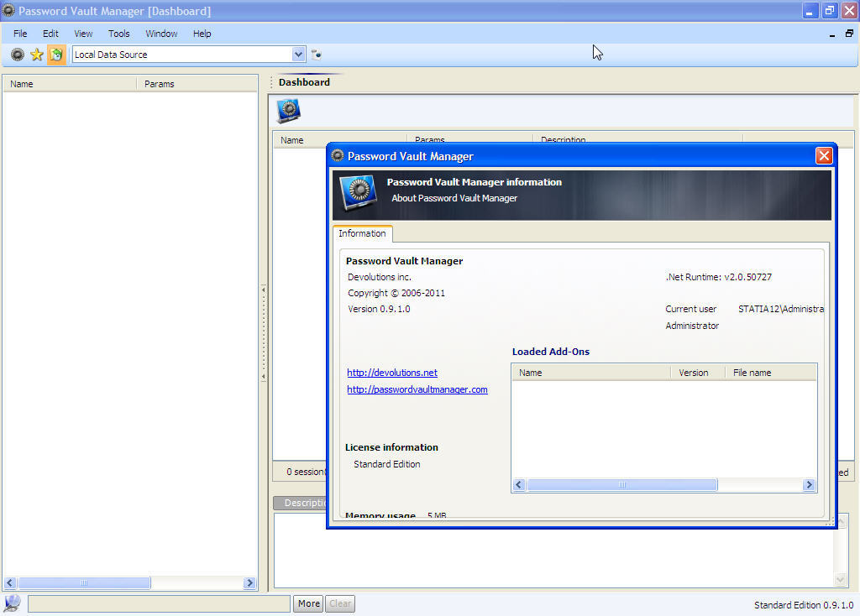Click the vault logo in About dialog banner
Image resolution: width=860 pixels, height=616 pixels.
pos(358,191)
